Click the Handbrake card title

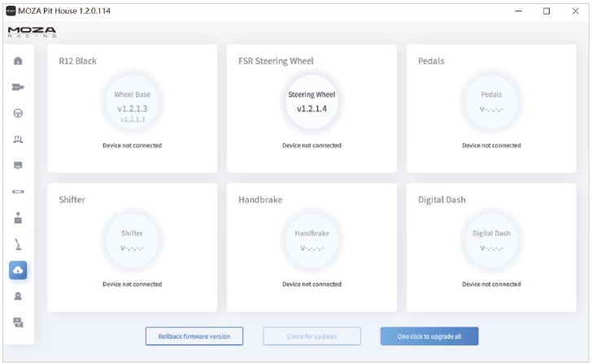pyautogui.click(x=260, y=200)
